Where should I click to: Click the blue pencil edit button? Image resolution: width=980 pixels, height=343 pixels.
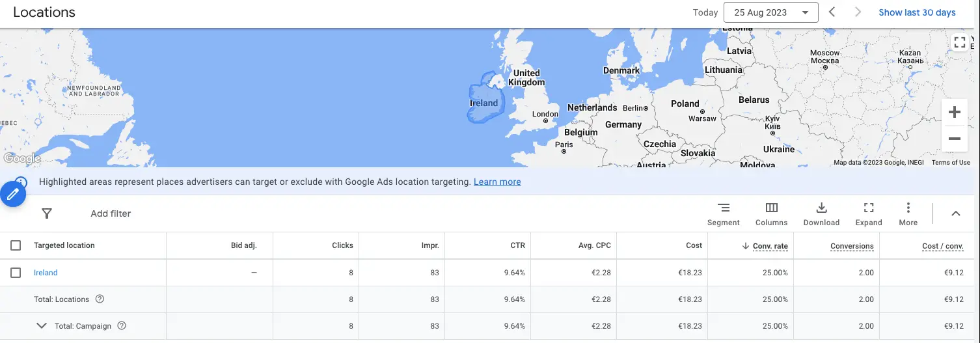13,194
